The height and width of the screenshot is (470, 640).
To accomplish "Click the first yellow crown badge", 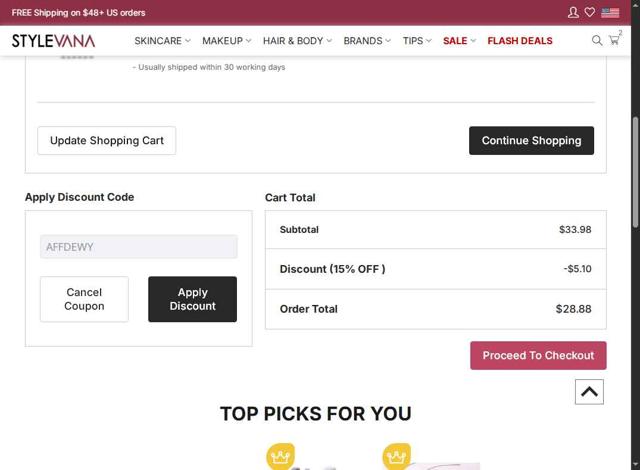I will [281, 456].
